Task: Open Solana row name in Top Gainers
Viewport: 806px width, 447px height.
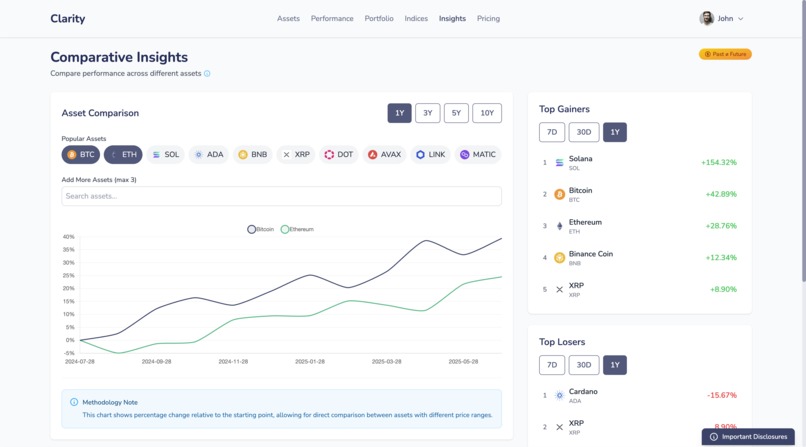Action: [580, 159]
